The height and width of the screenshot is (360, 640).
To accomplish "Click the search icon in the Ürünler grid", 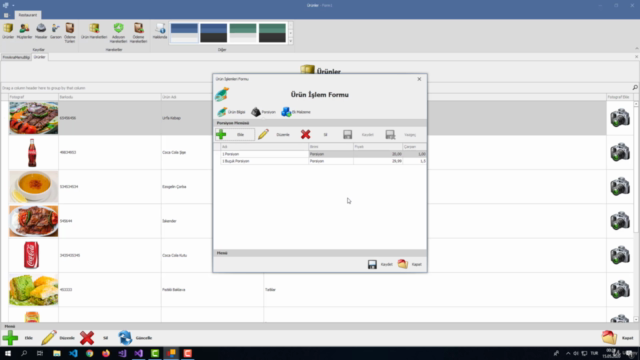I will (x=635, y=88).
